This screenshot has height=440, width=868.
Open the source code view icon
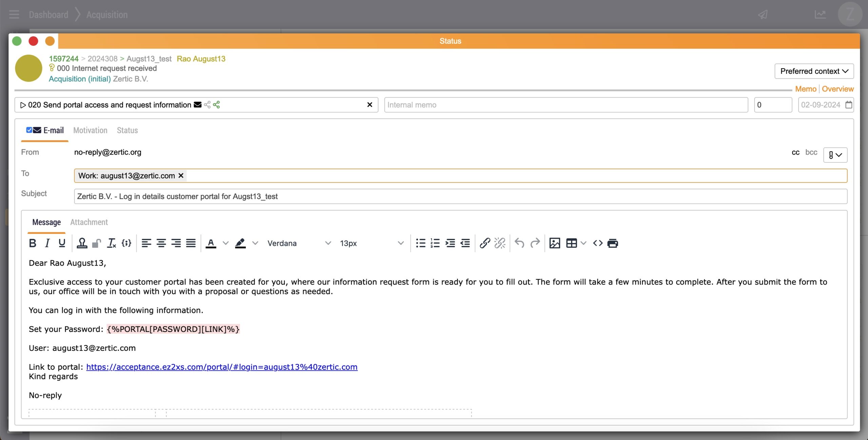[597, 243]
